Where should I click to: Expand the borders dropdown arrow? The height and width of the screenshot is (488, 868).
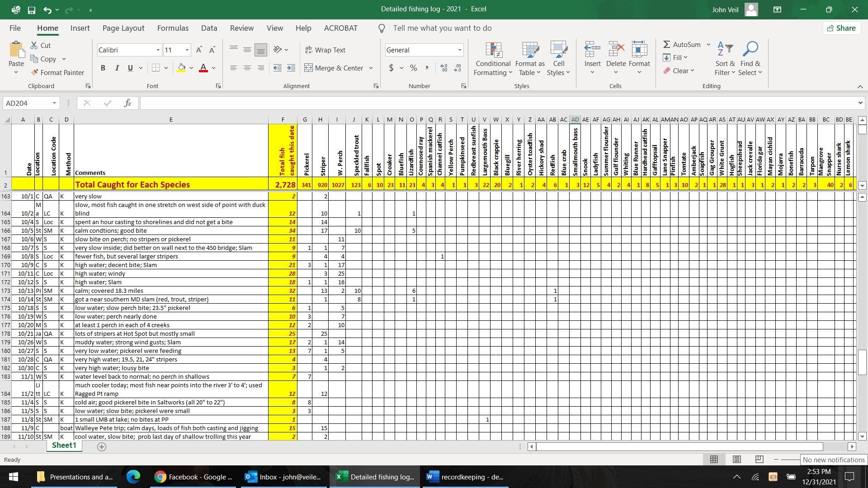[166, 68]
